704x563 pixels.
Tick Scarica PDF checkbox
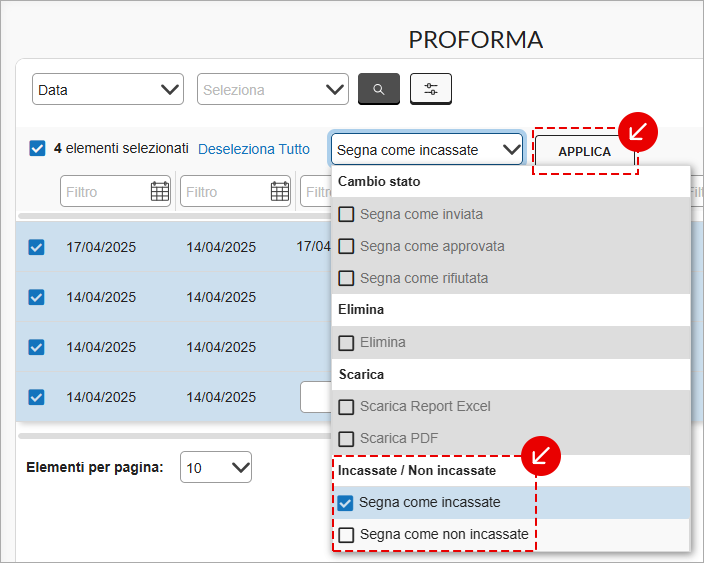pyautogui.click(x=346, y=439)
